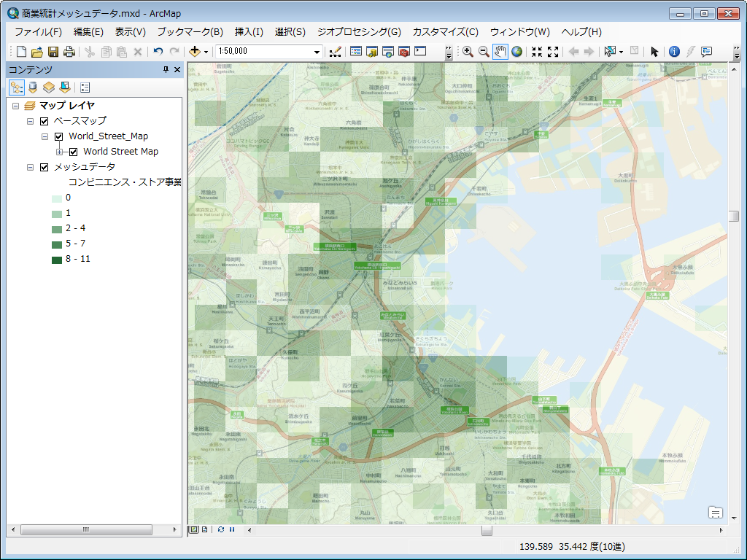The image size is (747, 560).
Task: Select the Pan hand tool
Action: point(500,52)
